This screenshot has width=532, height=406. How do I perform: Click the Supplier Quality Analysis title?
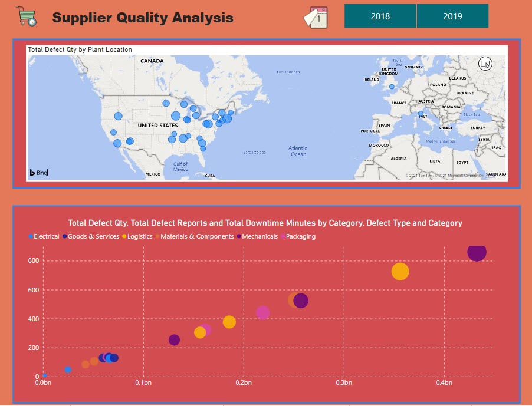pyautogui.click(x=143, y=17)
